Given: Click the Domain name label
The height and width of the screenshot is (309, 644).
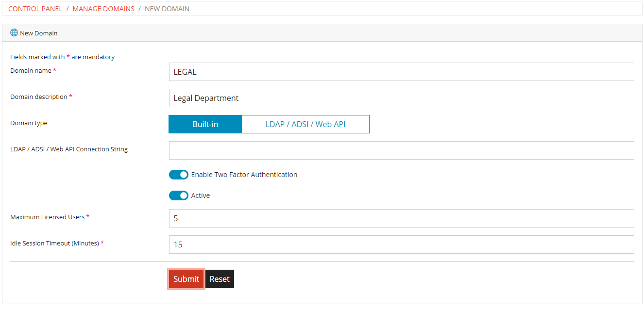Looking at the screenshot, I should (x=33, y=71).
